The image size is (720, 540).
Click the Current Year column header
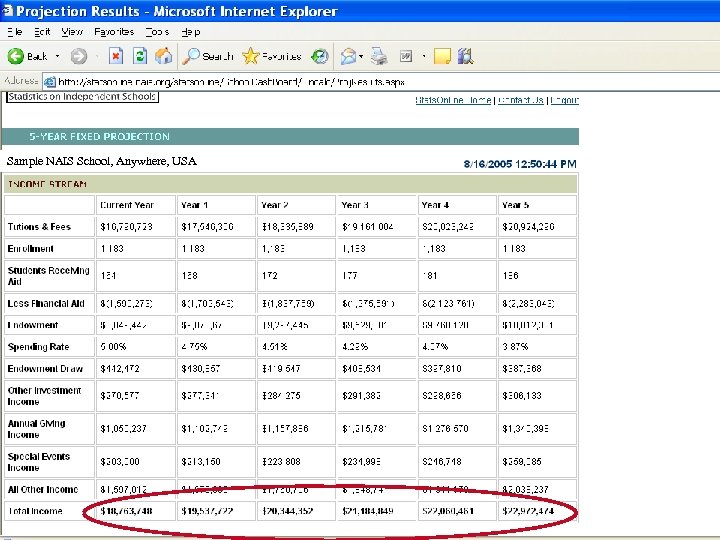point(127,205)
